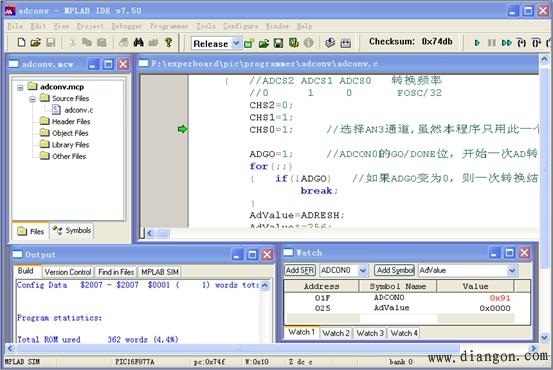Screen dimensions: 553x370
Task: Select the Build output tab
Action: tap(25, 271)
